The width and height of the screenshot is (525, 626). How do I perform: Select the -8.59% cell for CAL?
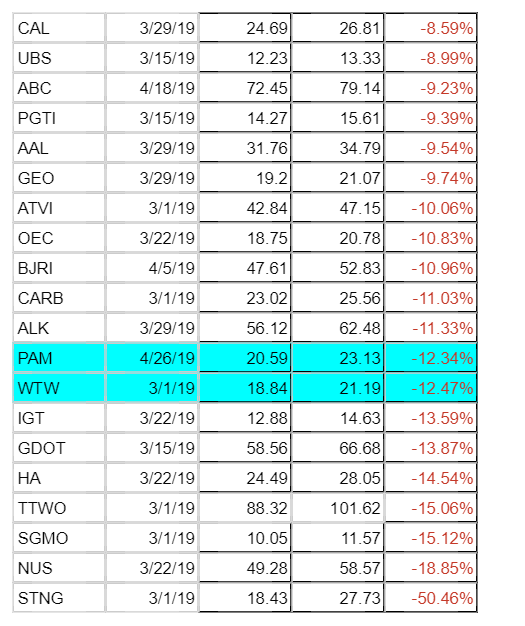(x=431, y=28)
